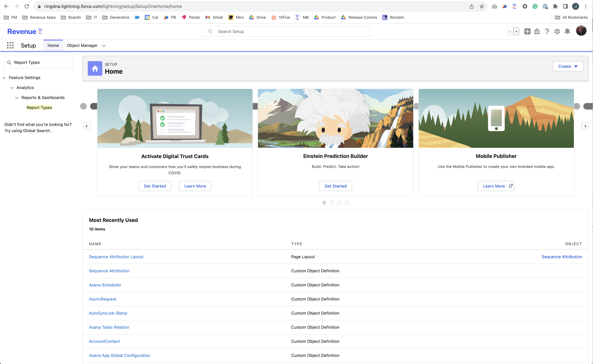Open the Reclaim bookmark
Viewport: 593px width, 364px height.
click(x=393, y=17)
